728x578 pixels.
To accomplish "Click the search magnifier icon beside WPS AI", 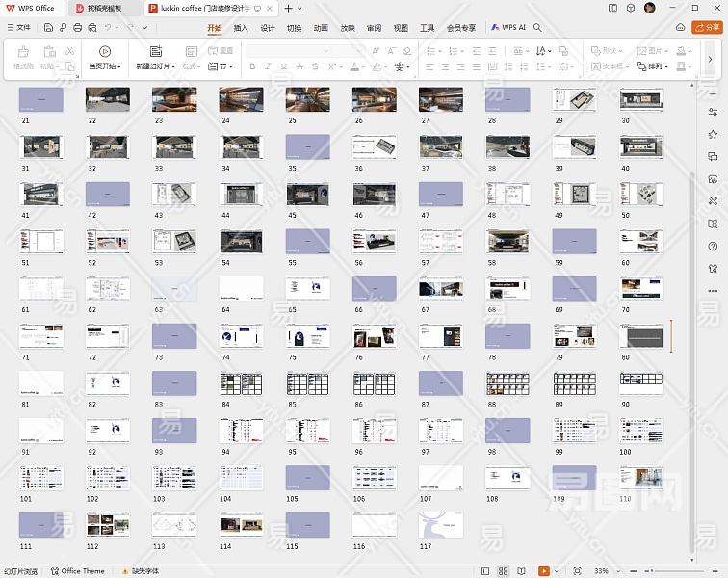I will [537, 28].
